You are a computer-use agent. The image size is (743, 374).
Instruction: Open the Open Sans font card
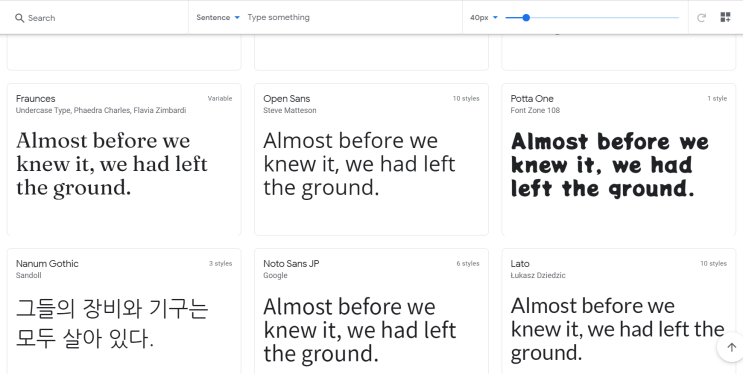pyautogui.click(x=372, y=159)
